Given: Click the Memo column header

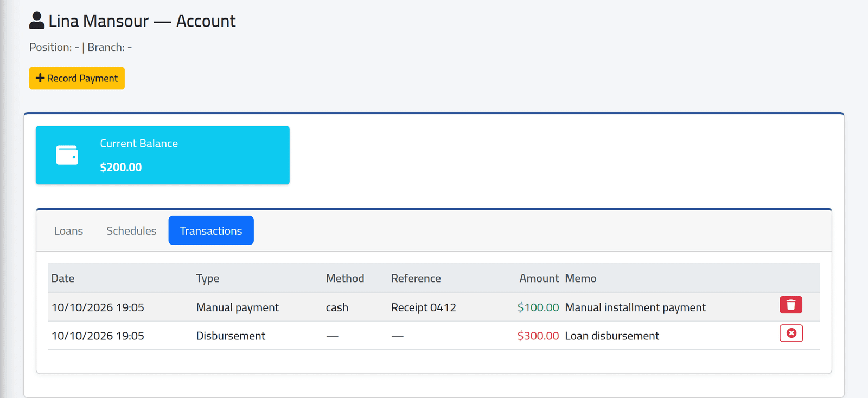Looking at the screenshot, I should (x=580, y=278).
